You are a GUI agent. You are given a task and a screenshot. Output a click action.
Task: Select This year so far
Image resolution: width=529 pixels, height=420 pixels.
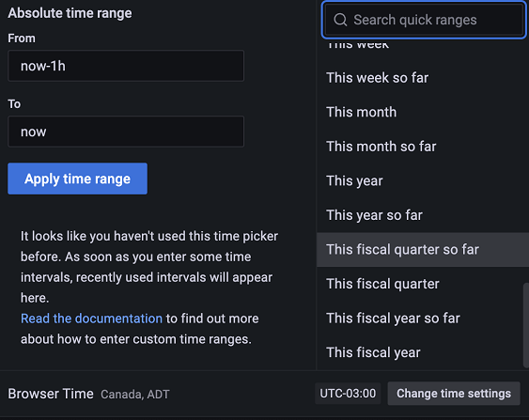(x=423, y=215)
